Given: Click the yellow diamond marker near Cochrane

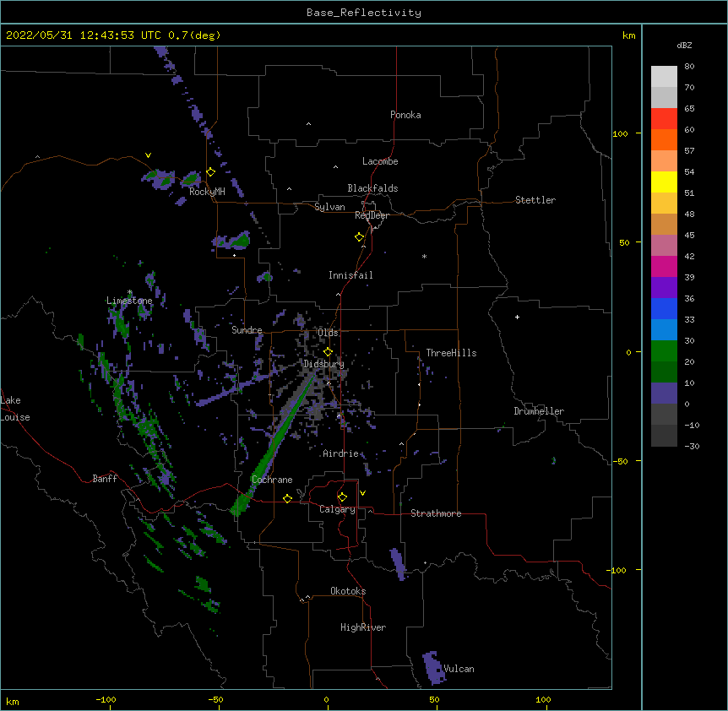Looking at the screenshot, I should [x=287, y=498].
